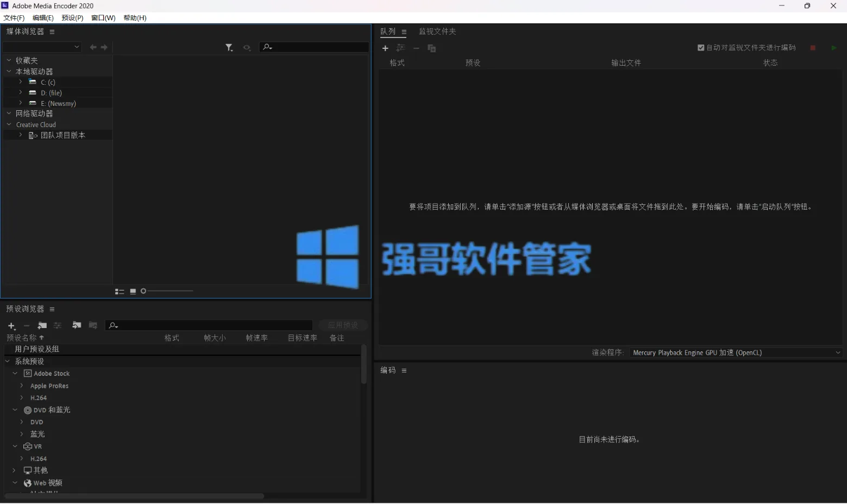Expand the E: (Newsmy) drive node

tap(21, 103)
